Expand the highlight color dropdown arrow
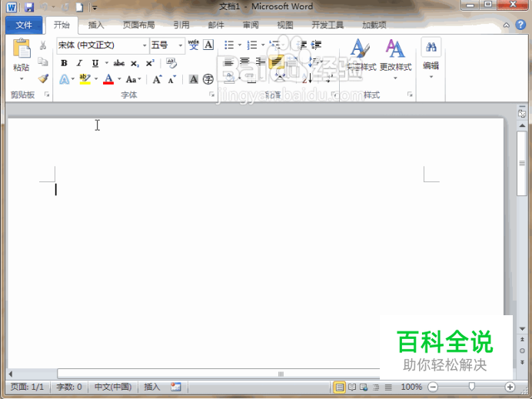This screenshot has width=532, height=399. tap(96, 79)
